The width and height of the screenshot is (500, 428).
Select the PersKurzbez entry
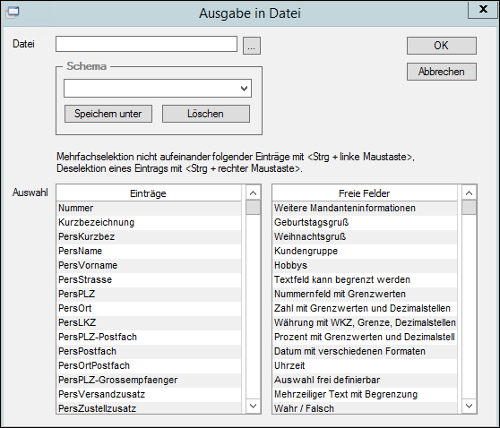tap(149, 237)
